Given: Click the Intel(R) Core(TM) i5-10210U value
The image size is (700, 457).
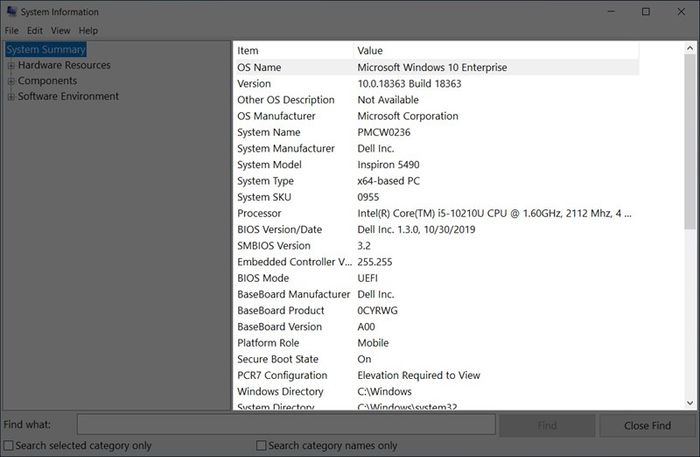Looking at the screenshot, I should 494,213.
